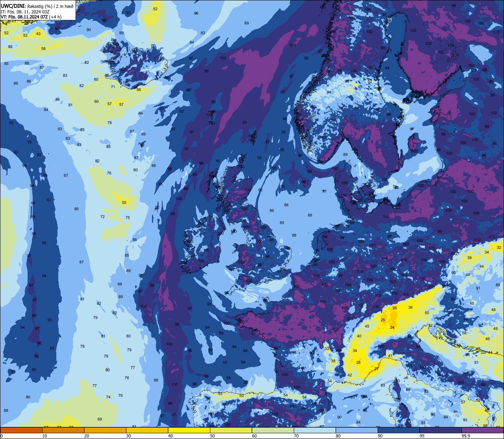Image resolution: width=504 pixels, height=439 pixels.
Task: Click the title "UWC/DINI: Rakastig (%) í 2 m hæð"
Action: pyautogui.click(x=37, y=6)
